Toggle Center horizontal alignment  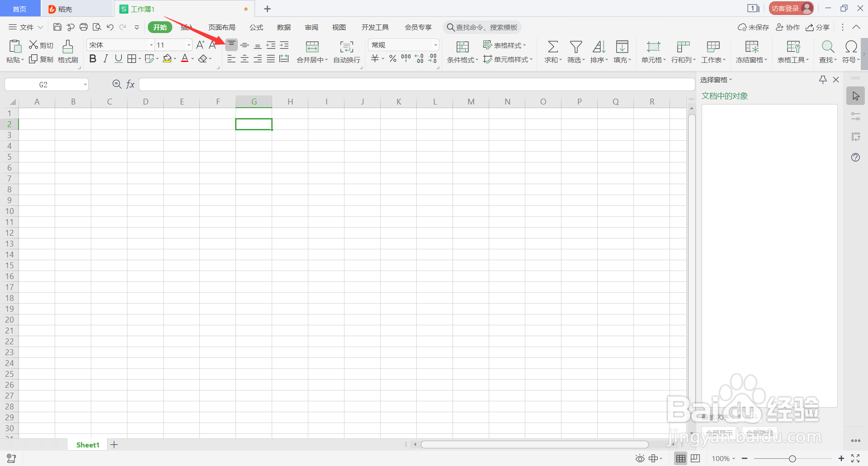coord(245,59)
